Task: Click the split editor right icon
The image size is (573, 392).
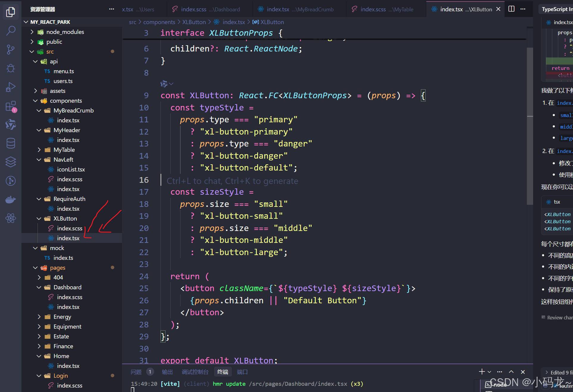Action: 511,9
